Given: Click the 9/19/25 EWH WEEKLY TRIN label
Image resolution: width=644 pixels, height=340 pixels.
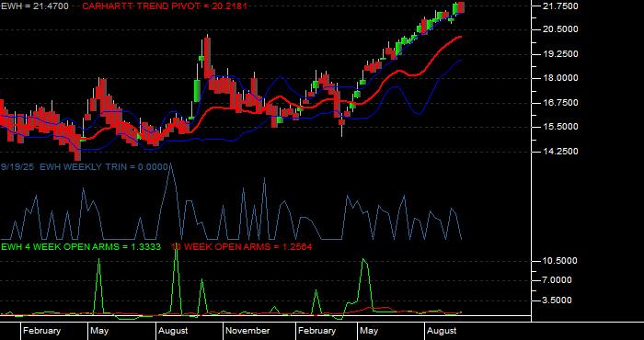Looking at the screenshot, I should (85, 167).
